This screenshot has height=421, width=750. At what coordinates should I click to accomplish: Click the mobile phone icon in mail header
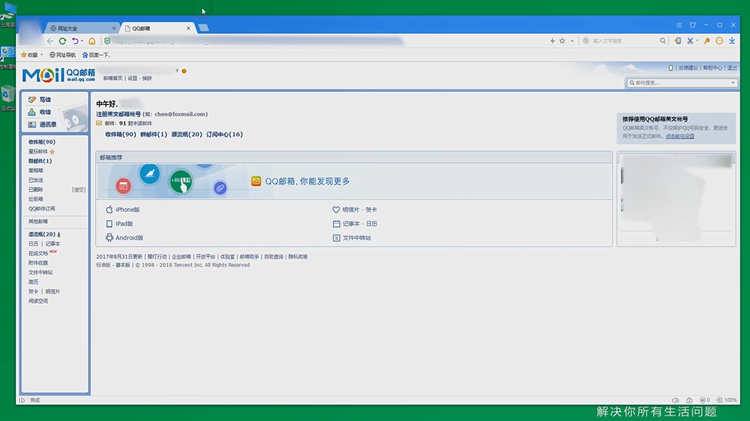coord(671,68)
